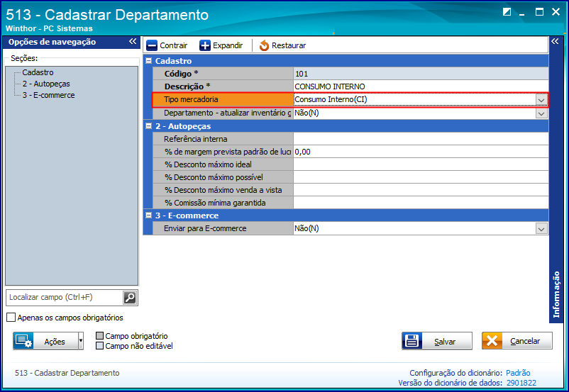Open the Ações button dropdown arrow
The image size is (569, 392).
coord(81,341)
